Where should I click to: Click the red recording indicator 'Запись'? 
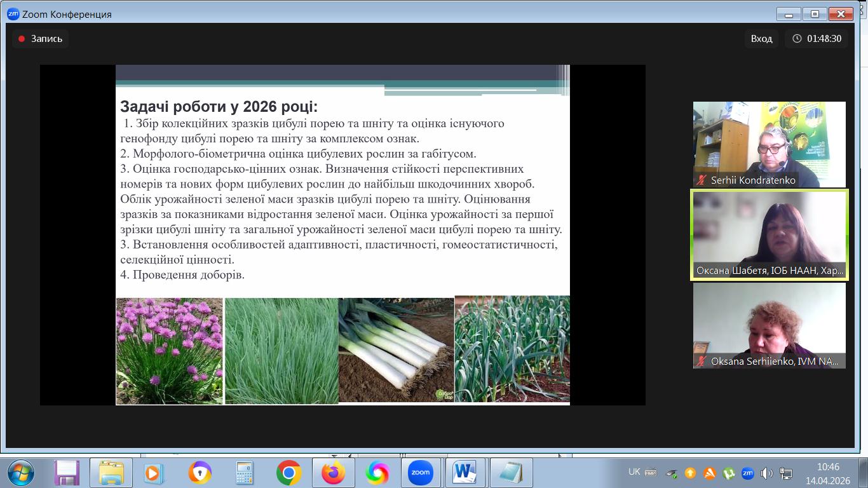pos(41,39)
